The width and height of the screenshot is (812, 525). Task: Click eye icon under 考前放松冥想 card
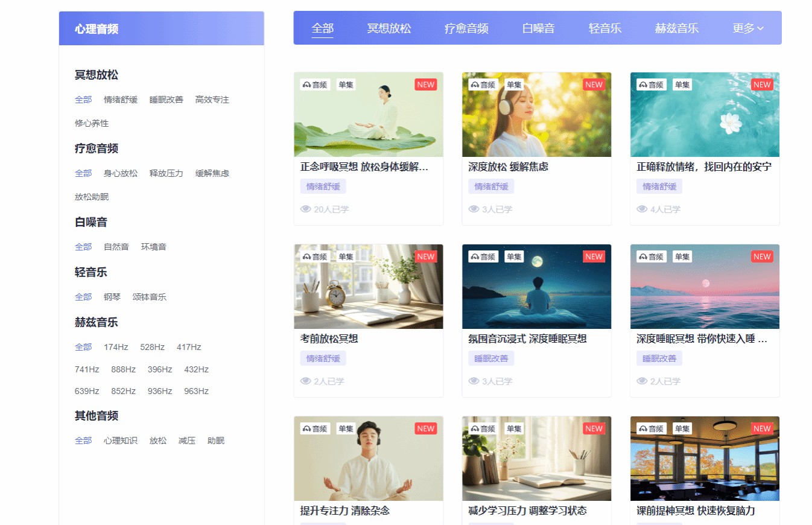[x=305, y=381]
